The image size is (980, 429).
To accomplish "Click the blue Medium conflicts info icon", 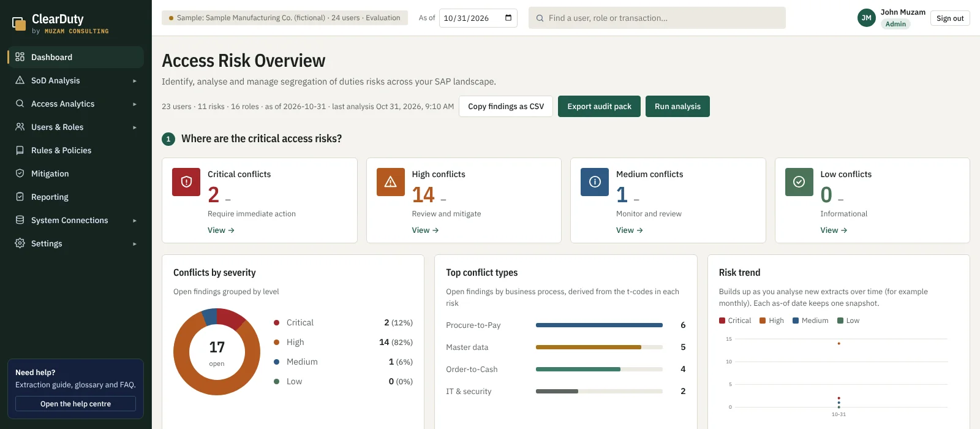I will 595,182.
